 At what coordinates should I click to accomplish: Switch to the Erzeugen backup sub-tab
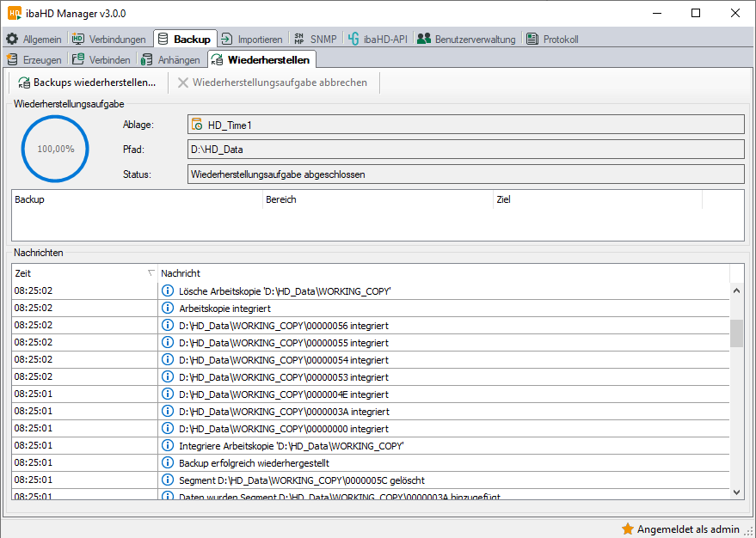34,60
